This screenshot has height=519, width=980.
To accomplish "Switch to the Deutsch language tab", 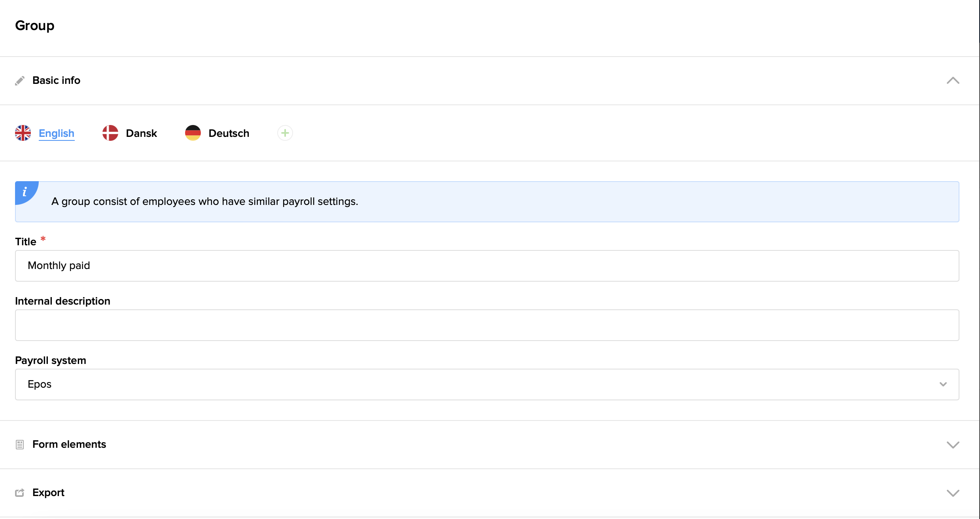I will click(x=229, y=133).
